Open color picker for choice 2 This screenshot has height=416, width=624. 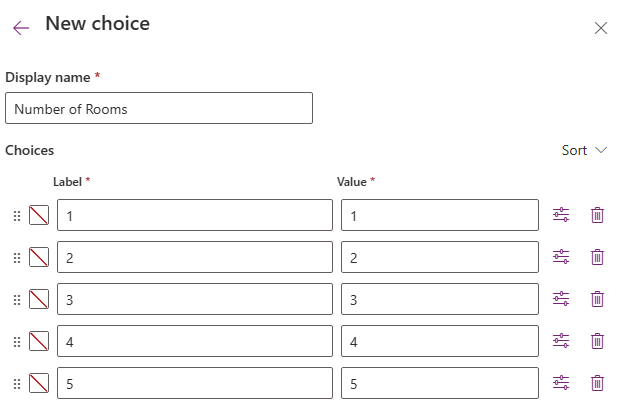[x=39, y=257]
